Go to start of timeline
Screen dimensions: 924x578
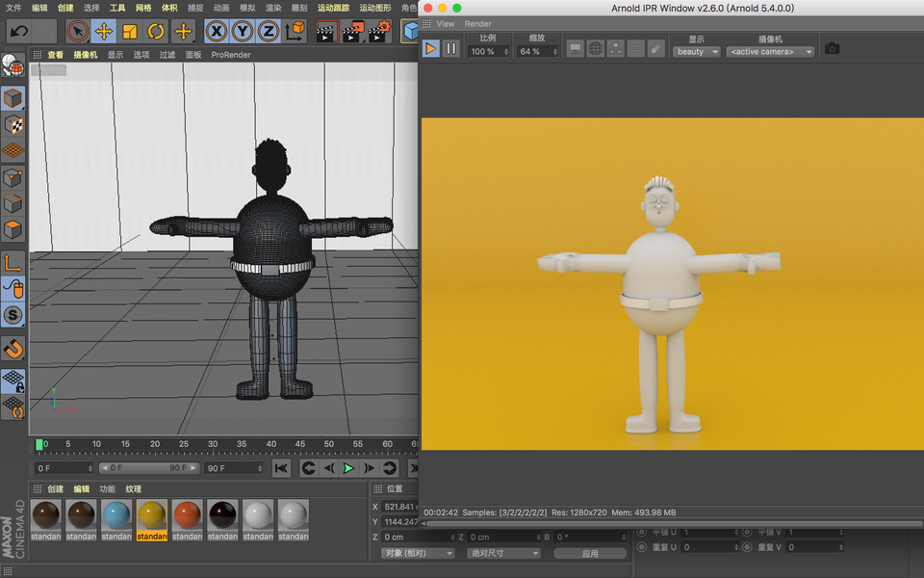tap(282, 468)
